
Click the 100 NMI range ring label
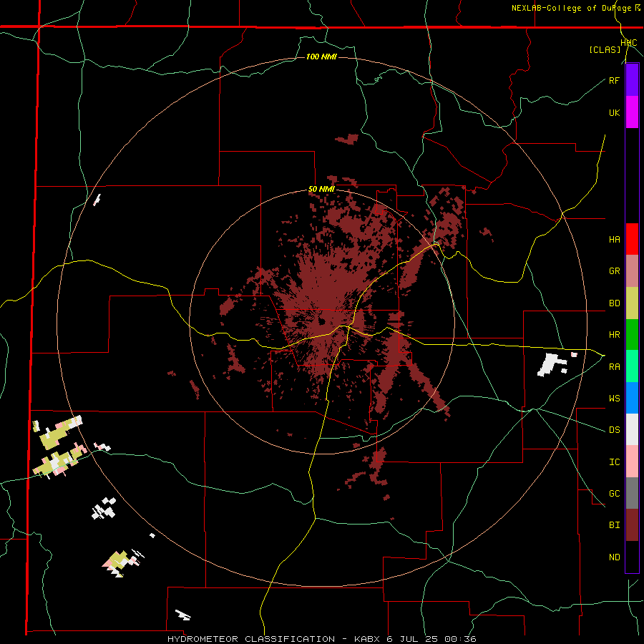321,57
